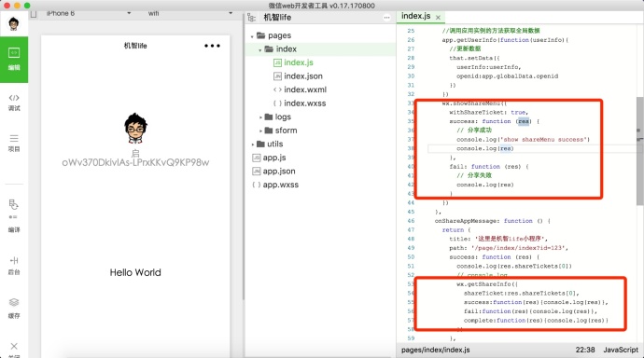The width and height of the screenshot is (644, 358).
Task: Click Hello World text in simulator
Action: (135, 272)
